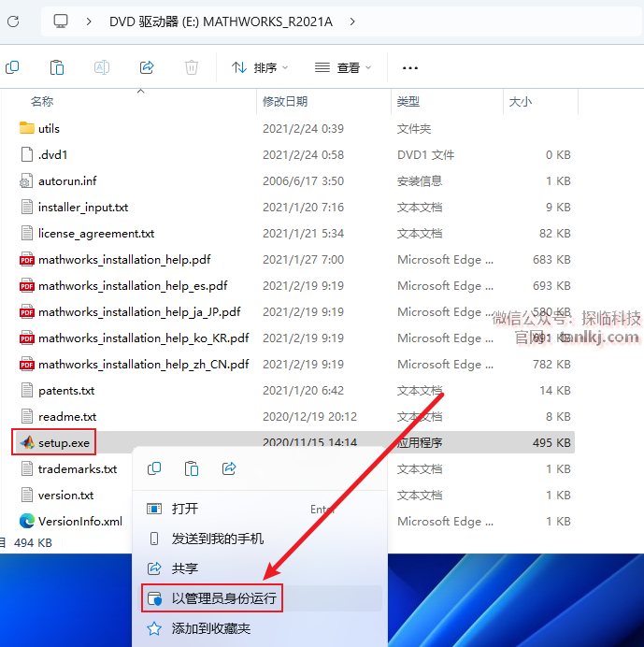Open the three-dot more options menu
Screen dimensions: 644x647
[410, 67]
